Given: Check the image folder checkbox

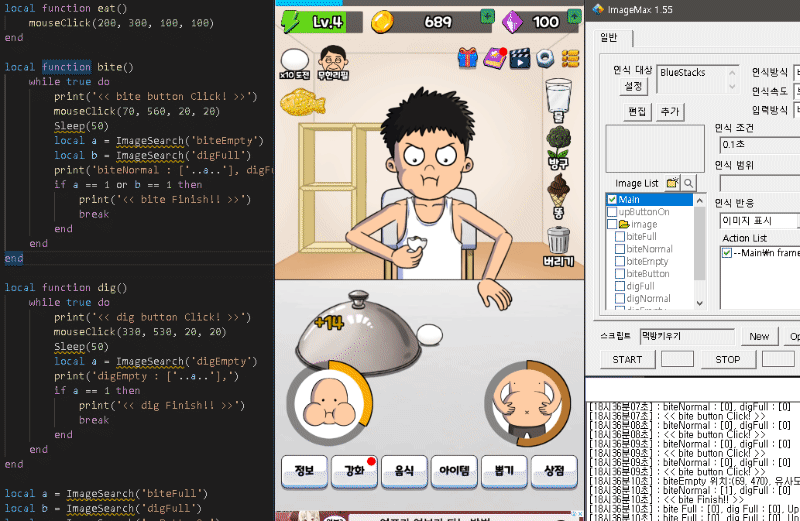Looking at the screenshot, I should (x=612, y=225).
